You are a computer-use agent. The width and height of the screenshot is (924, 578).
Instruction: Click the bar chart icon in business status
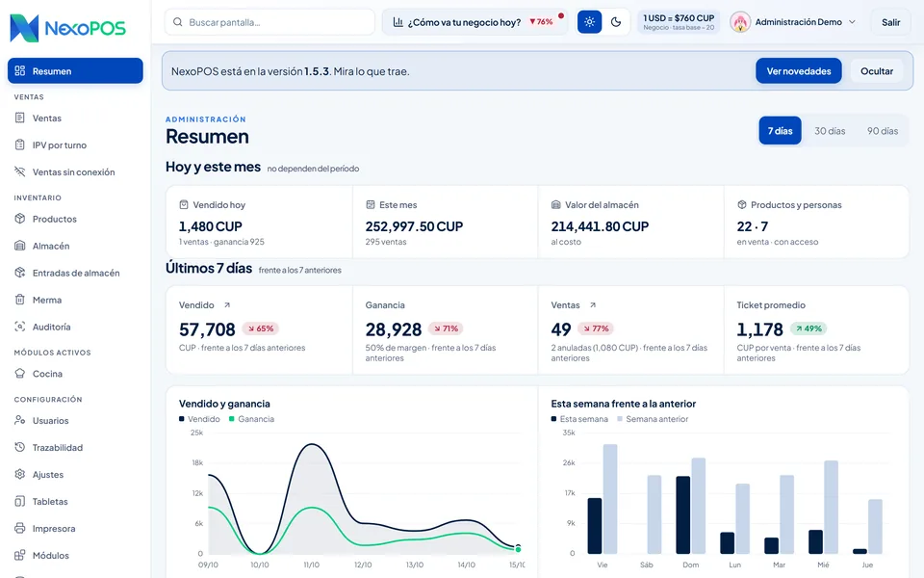(x=398, y=22)
